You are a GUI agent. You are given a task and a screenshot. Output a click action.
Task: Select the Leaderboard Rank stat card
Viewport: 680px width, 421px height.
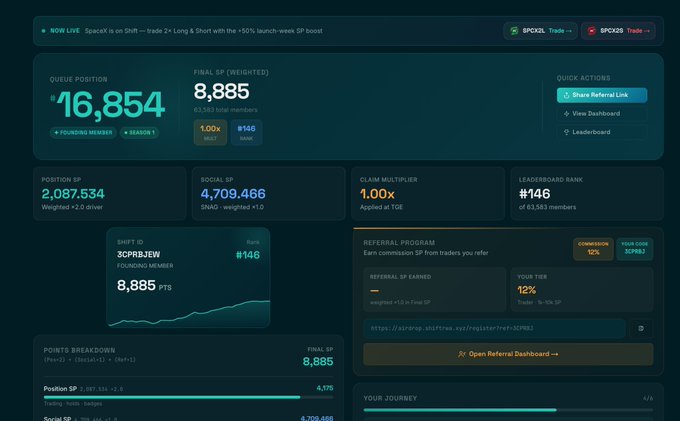[x=587, y=193]
